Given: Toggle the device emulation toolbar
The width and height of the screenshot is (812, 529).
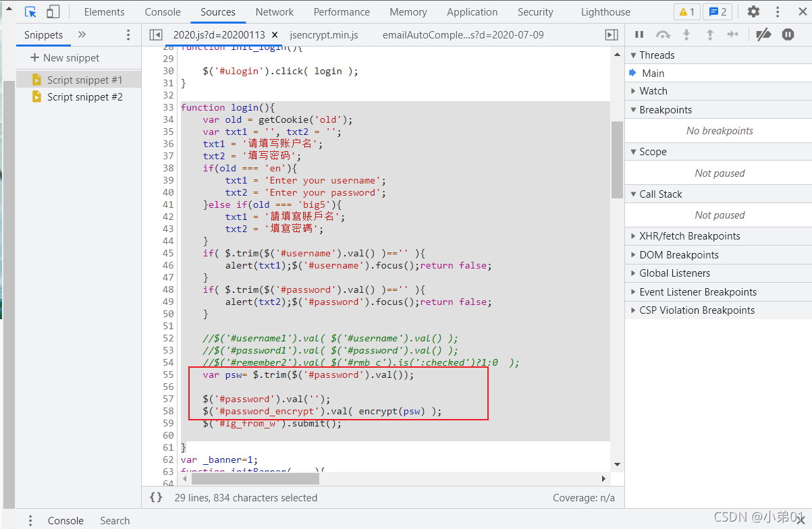Looking at the screenshot, I should [53, 11].
